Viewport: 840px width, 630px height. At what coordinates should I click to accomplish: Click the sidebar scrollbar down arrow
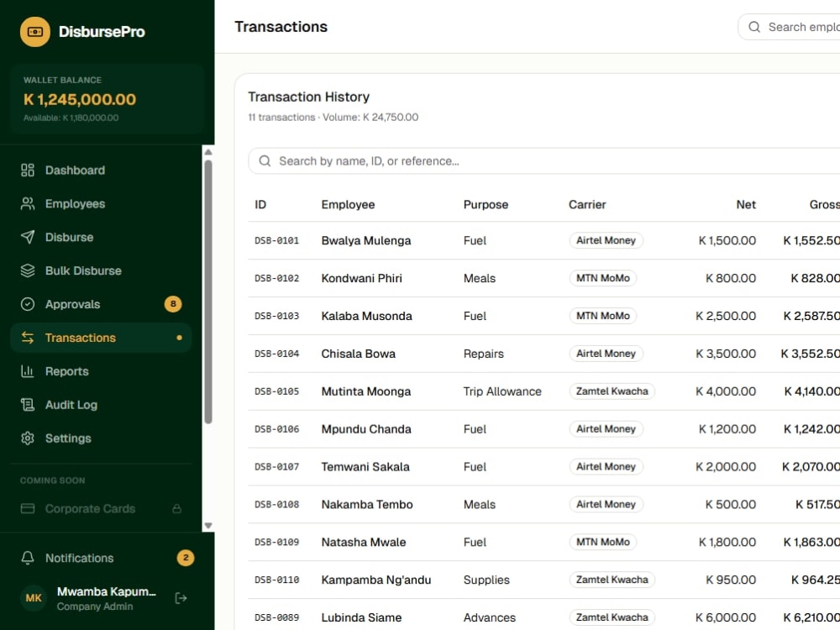pyautogui.click(x=208, y=526)
